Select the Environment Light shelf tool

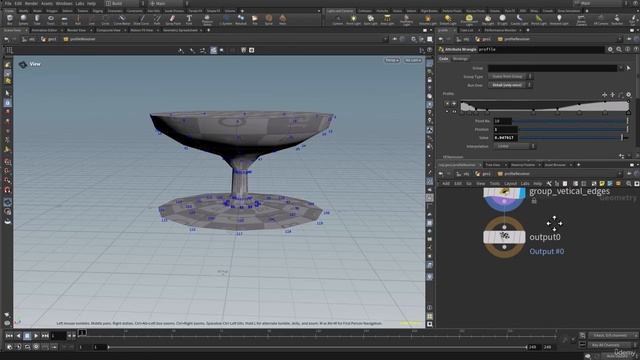pos(469,19)
